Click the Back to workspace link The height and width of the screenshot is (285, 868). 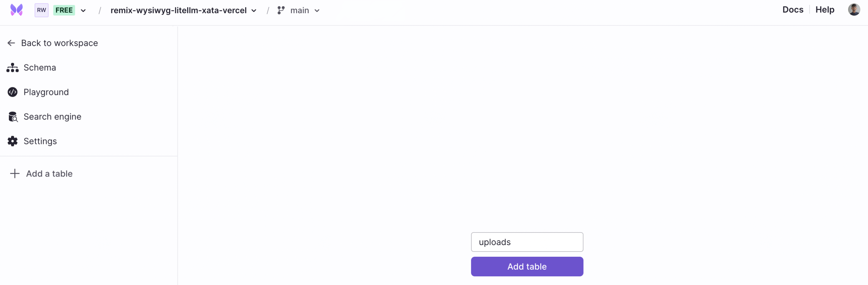coord(60,43)
